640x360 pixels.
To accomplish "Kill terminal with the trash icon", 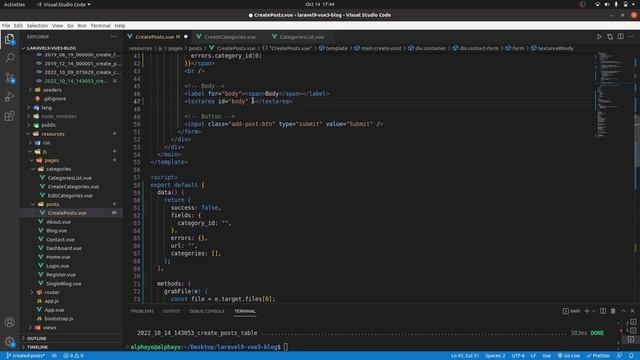I will [613, 311].
